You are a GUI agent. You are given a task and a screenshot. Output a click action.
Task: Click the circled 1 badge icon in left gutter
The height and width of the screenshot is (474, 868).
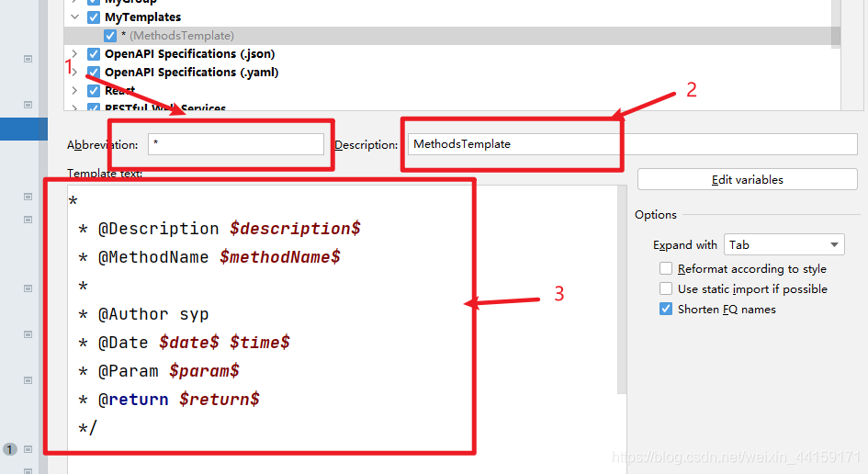pyautogui.click(x=9, y=449)
